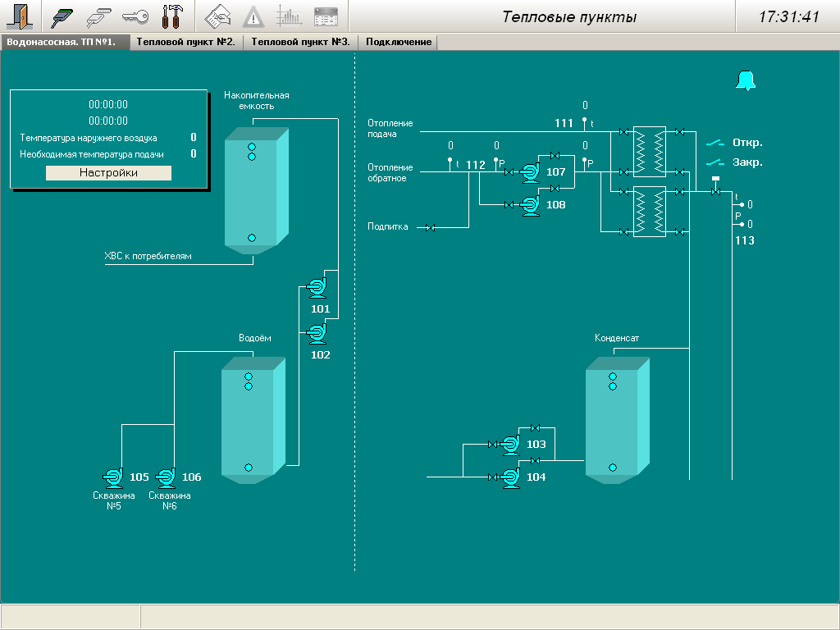Open the hand-with-document report icon
This screenshot has height=630, width=840.
pos(217,16)
